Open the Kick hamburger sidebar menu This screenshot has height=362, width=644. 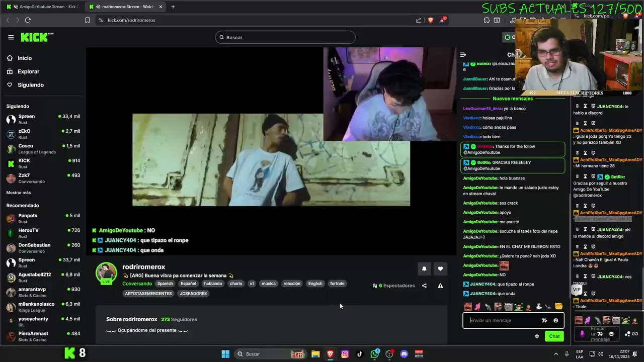[11, 37]
